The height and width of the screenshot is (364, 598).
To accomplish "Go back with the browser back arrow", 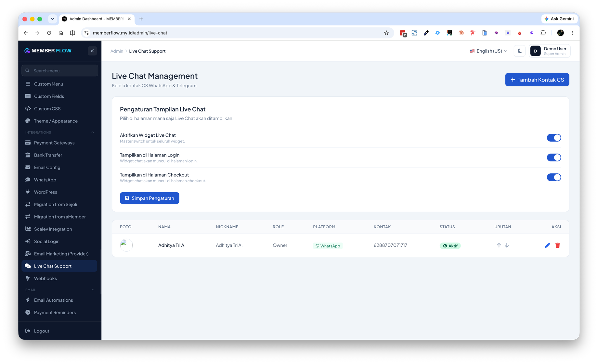I will coord(26,33).
